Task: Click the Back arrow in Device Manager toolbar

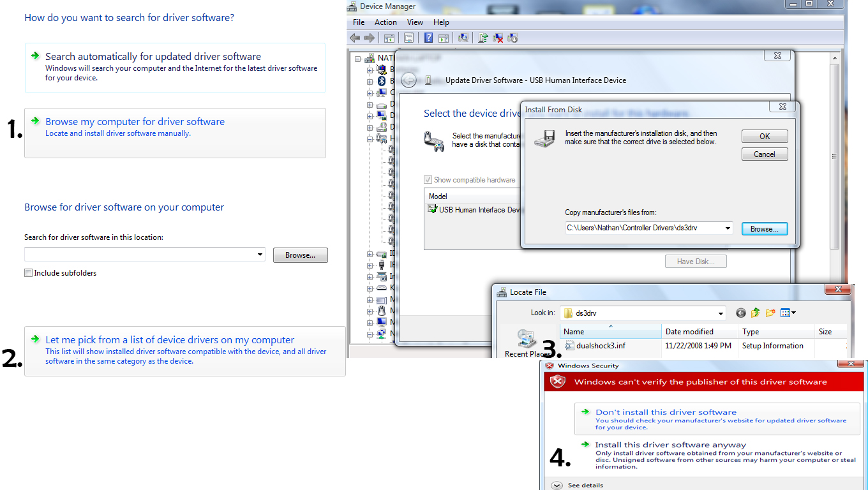Action: pyautogui.click(x=355, y=38)
